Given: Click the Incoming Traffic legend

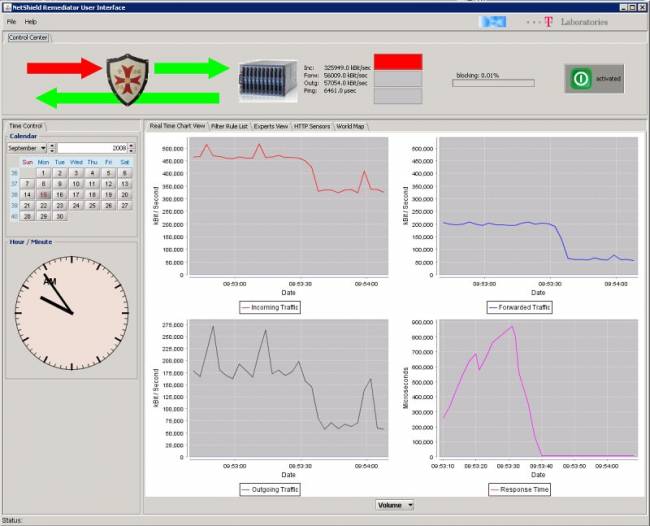Looking at the screenshot, I should (x=270, y=307).
